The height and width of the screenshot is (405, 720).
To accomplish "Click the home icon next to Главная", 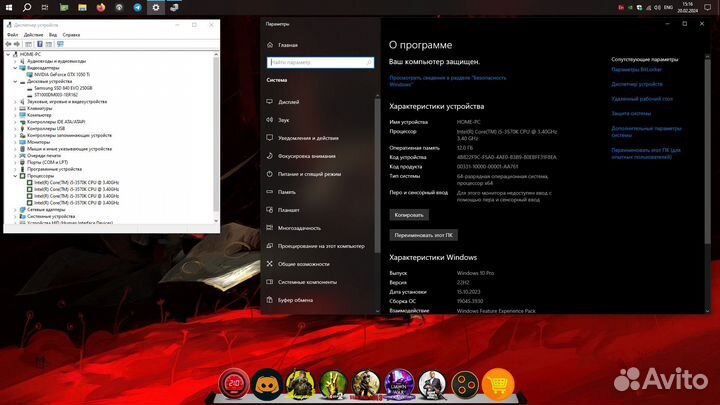I will point(270,45).
